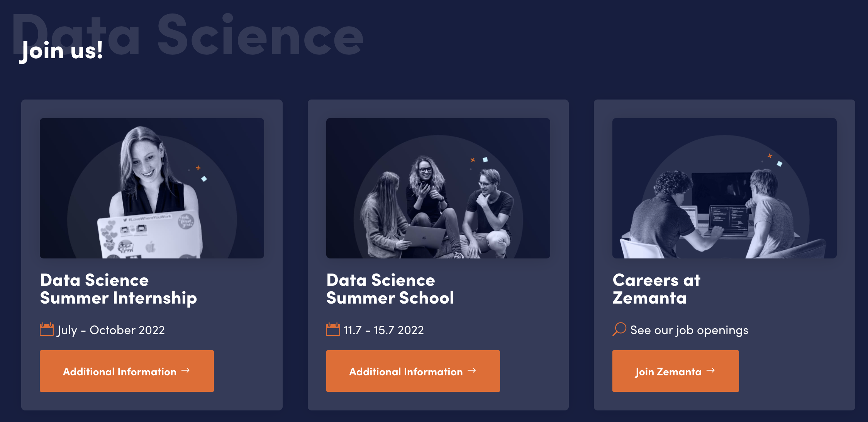Click the arrow icon inside the Join Zemanta button

tap(711, 371)
